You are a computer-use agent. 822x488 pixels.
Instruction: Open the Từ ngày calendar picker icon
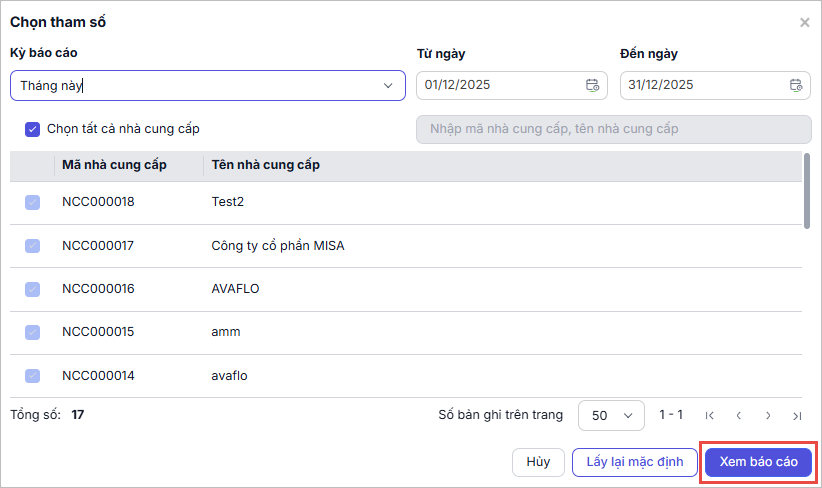pos(592,85)
